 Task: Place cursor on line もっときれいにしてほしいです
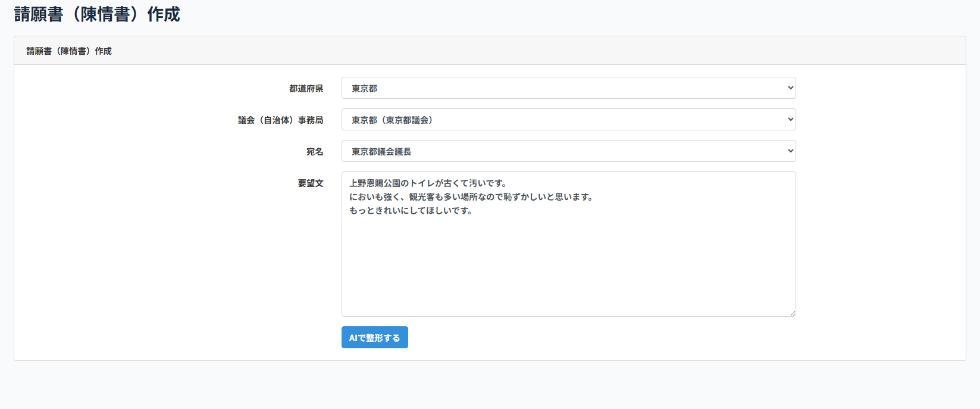click(411, 211)
